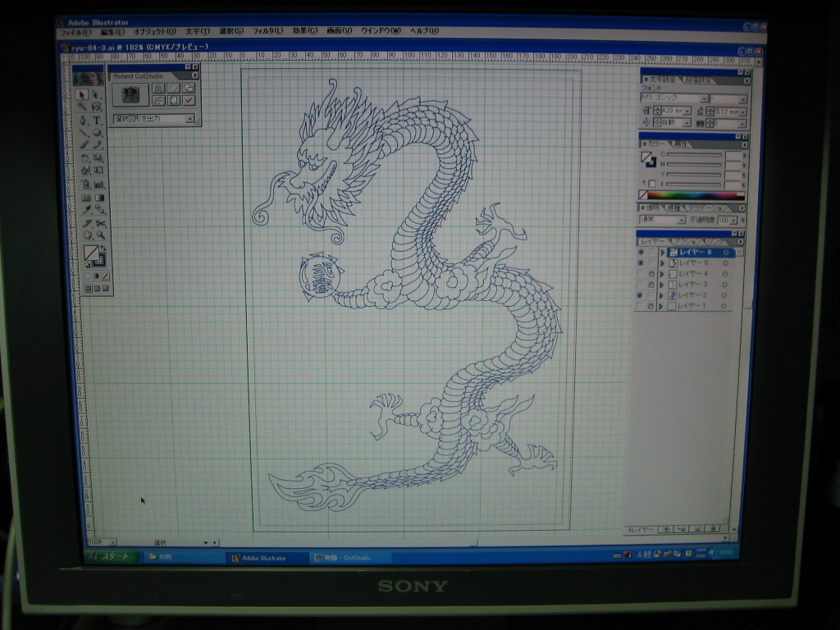The image size is (840, 630).
Task: Select the Column Graph tool
Action: pos(99,185)
